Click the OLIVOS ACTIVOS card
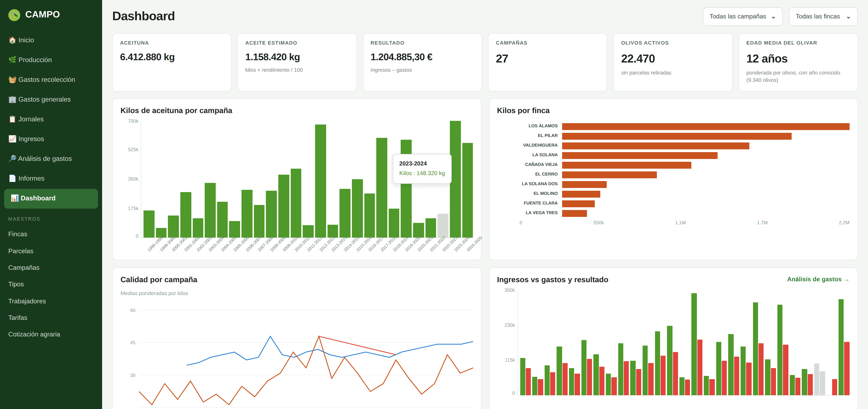The height and width of the screenshot is (409, 868). coord(673,62)
